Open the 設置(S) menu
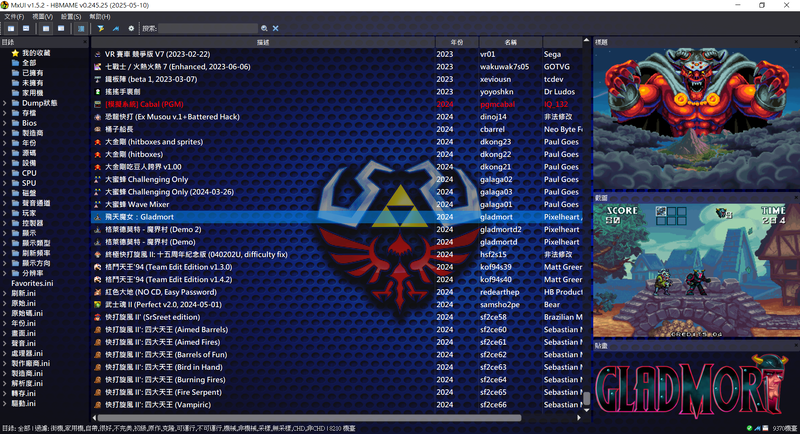The image size is (800, 434). (71, 17)
